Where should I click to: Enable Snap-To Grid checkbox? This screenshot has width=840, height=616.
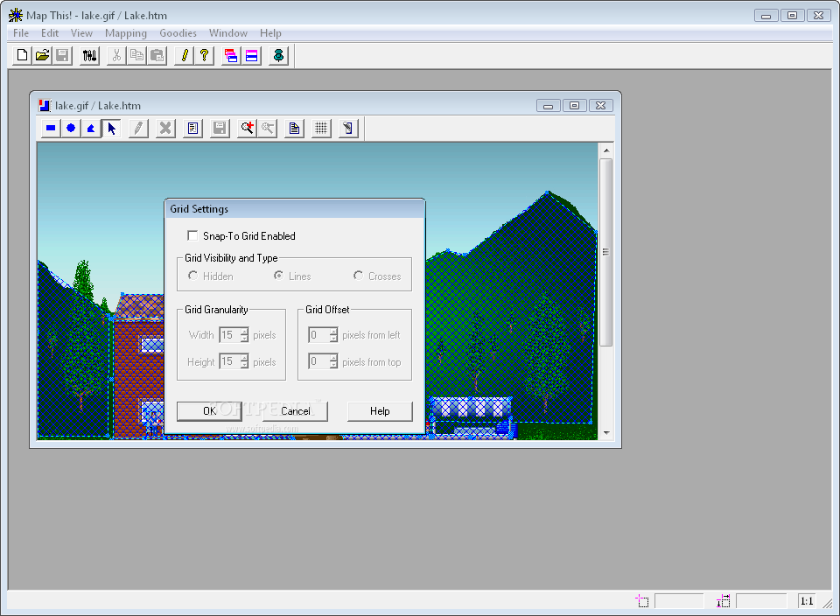click(x=192, y=235)
